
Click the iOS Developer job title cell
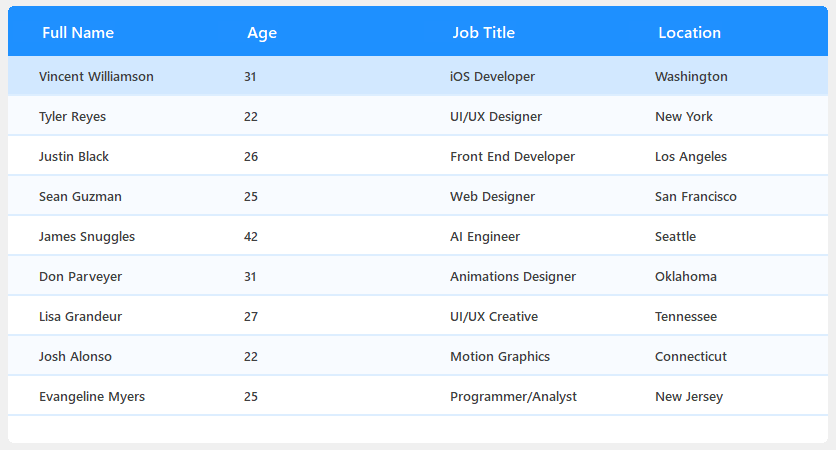492,76
